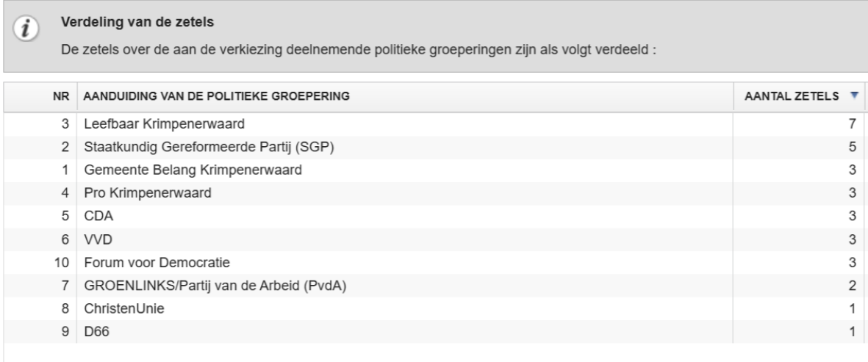Select the Gemeente Belang Krimpenerwaard row
This screenshot has height=362, width=868.
172,171
